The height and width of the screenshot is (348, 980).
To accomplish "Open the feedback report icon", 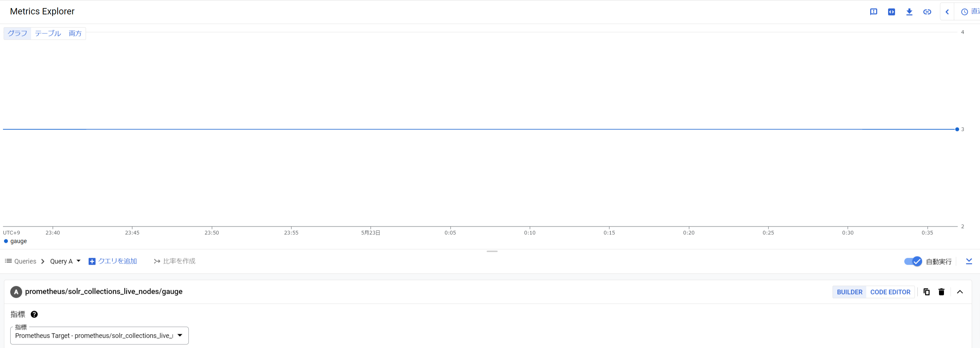I will [x=874, y=12].
